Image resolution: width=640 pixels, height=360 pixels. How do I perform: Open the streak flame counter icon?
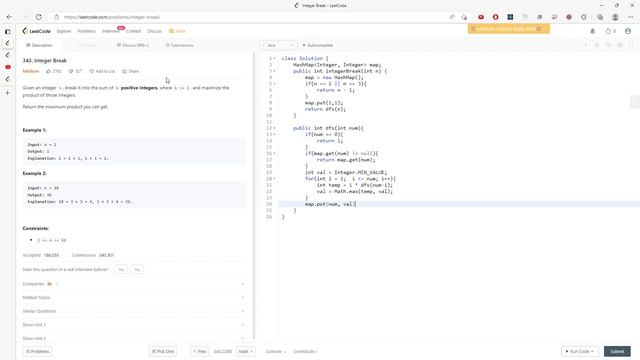[x=611, y=31]
